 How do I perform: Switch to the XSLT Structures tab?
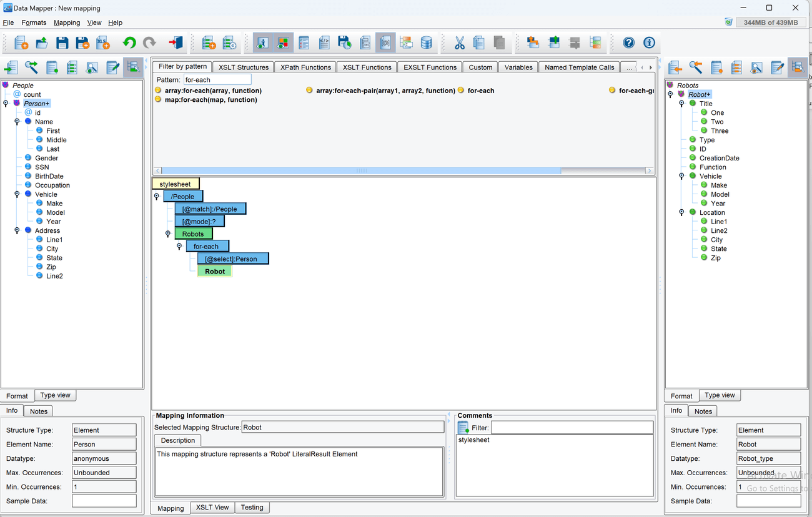pos(244,67)
